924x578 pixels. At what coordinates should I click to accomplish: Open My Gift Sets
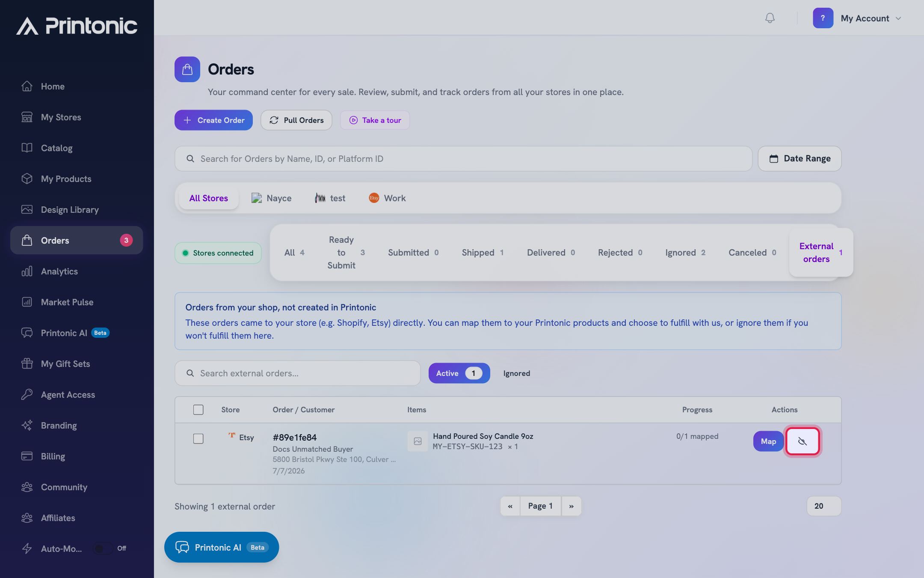(x=77, y=363)
